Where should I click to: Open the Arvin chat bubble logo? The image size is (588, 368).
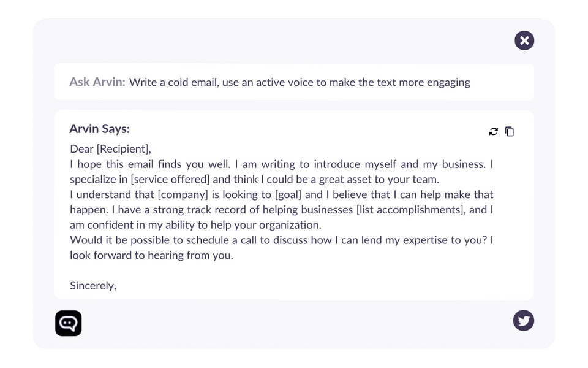tap(68, 323)
